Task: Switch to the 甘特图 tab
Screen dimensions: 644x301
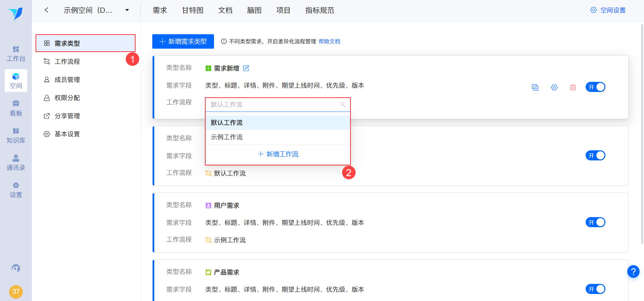Action: (193, 10)
